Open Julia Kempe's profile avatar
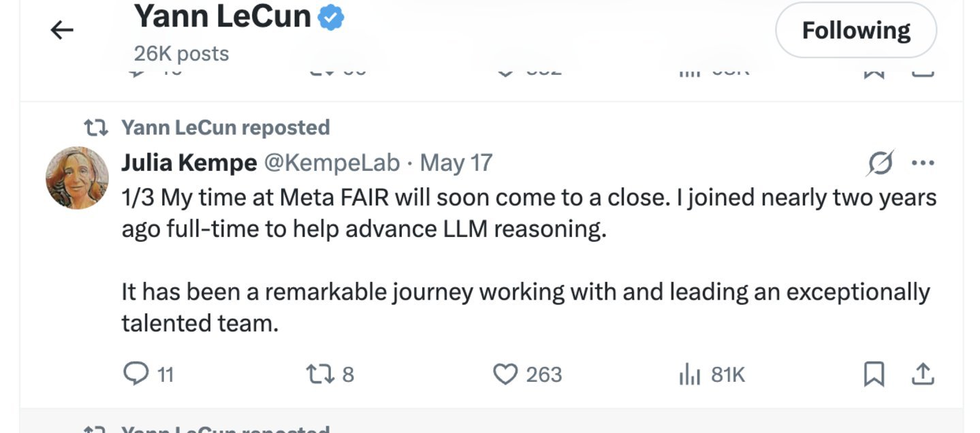 tap(77, 178)
